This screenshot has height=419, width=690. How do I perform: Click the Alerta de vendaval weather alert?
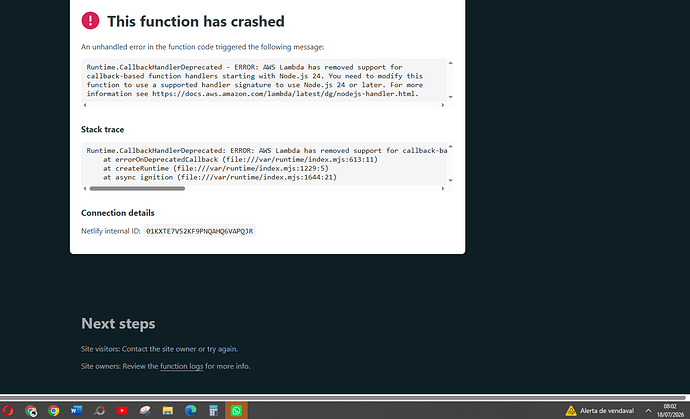[600, 411]
